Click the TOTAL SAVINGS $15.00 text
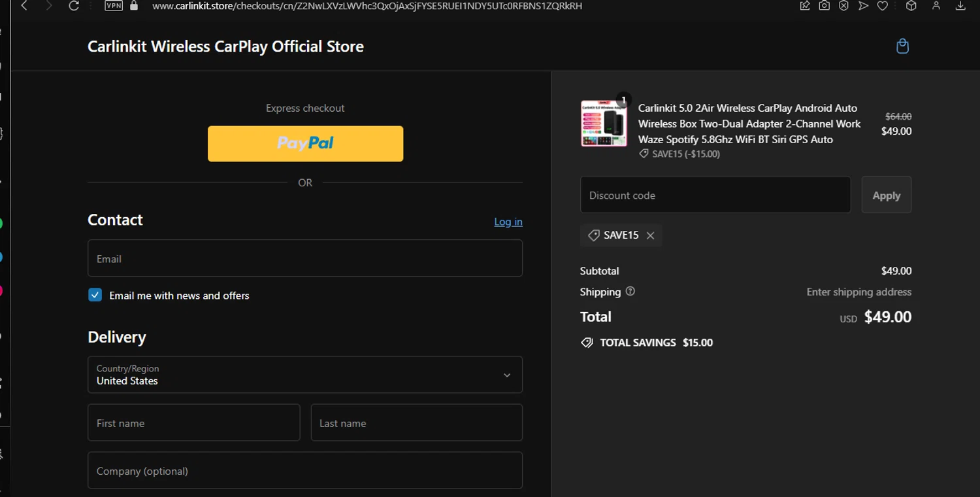This screenshot has width=980, height=497. click(x=657, y=343)
